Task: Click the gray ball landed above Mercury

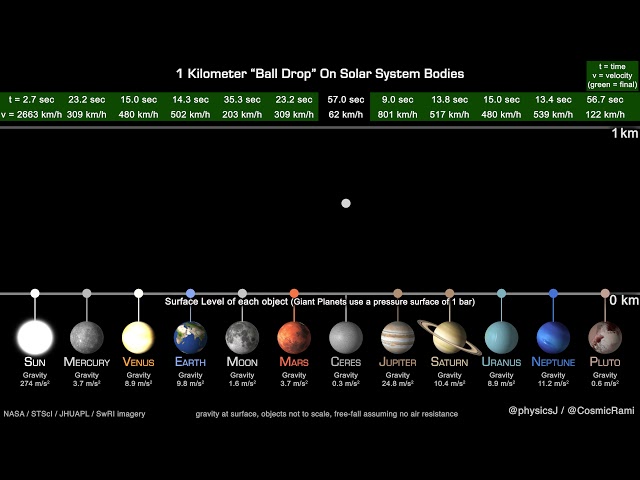Action: [87, 293]
